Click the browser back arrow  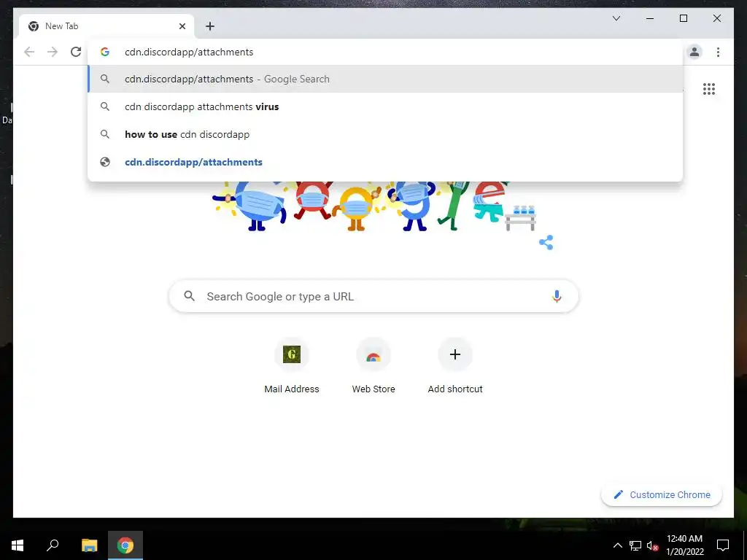(x=29, y=52)
